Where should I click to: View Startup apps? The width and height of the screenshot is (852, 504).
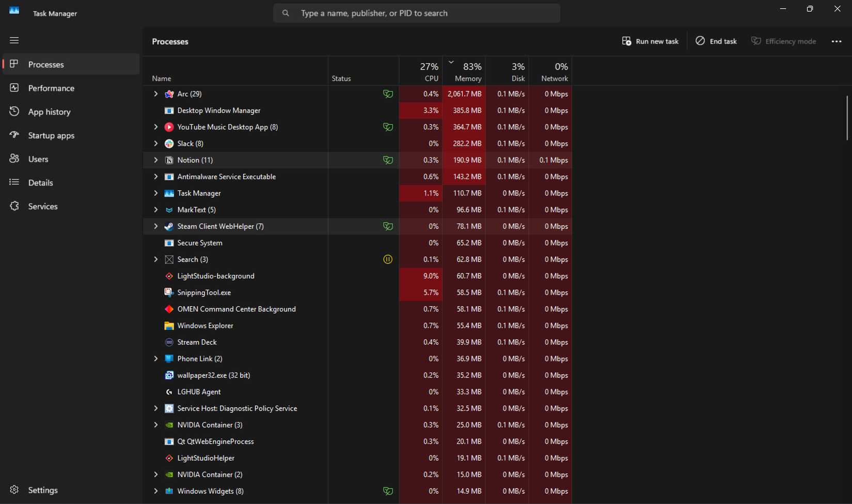pos(51,135)
